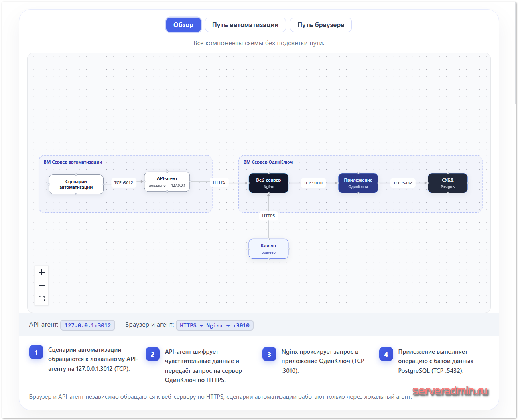Click the HTTPS label above Клиент node
This screenshot has height=420, width=518.
[268, 216]
